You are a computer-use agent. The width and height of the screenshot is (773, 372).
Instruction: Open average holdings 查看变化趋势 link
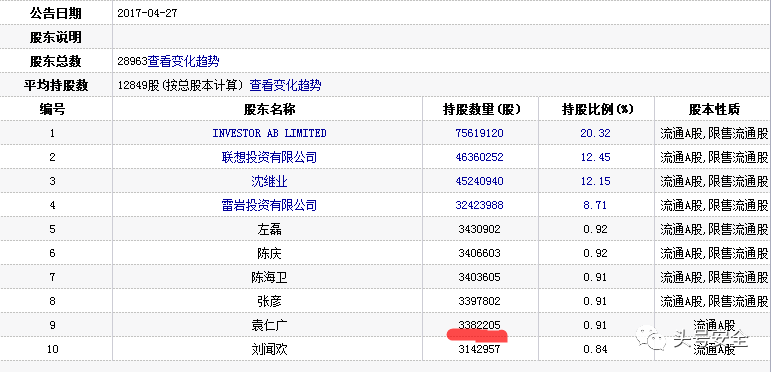point(285,85)
